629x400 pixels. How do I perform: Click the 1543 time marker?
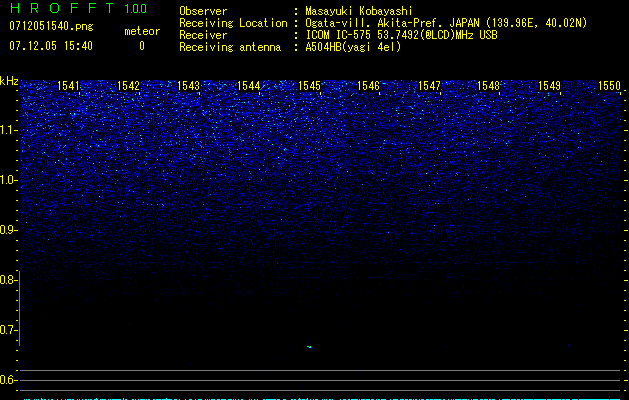tap(189, 86)
